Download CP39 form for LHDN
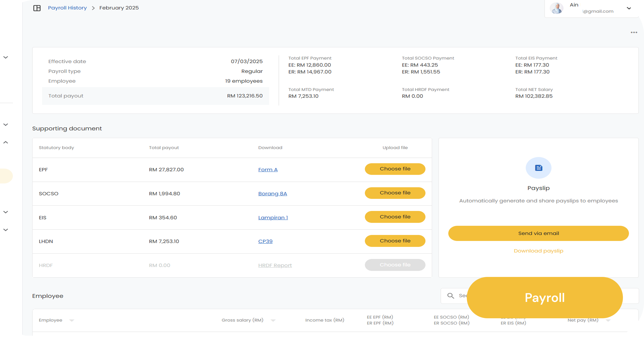This screenshot has height=337, width=644. pyautogui.click(x=265, y=241)
